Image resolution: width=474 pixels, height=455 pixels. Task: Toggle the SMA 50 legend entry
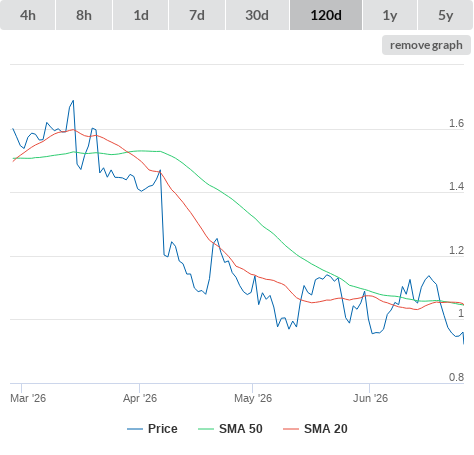point(241,429)
